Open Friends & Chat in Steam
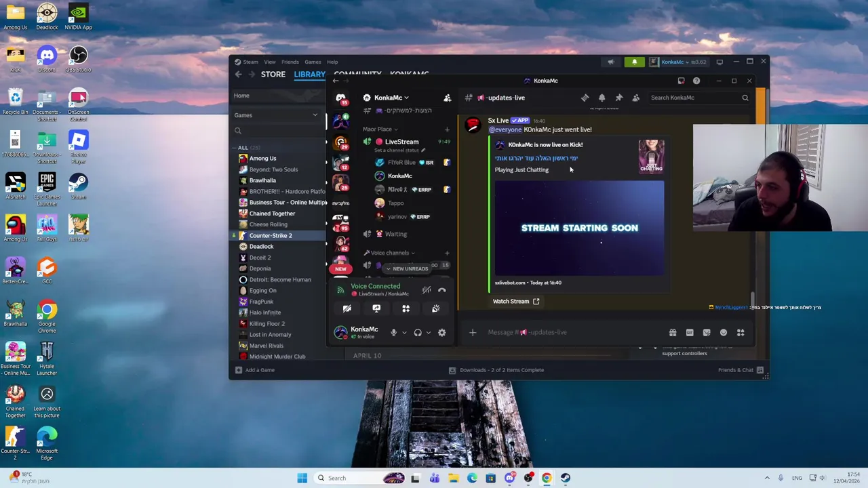The height and width of the screenshot is (488, 868). [741, 370]
